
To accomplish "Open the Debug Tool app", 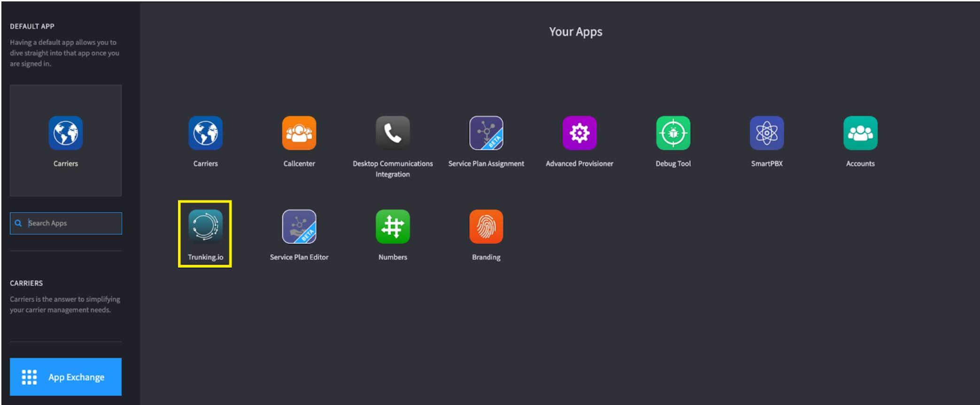I will tap(673, 133).
